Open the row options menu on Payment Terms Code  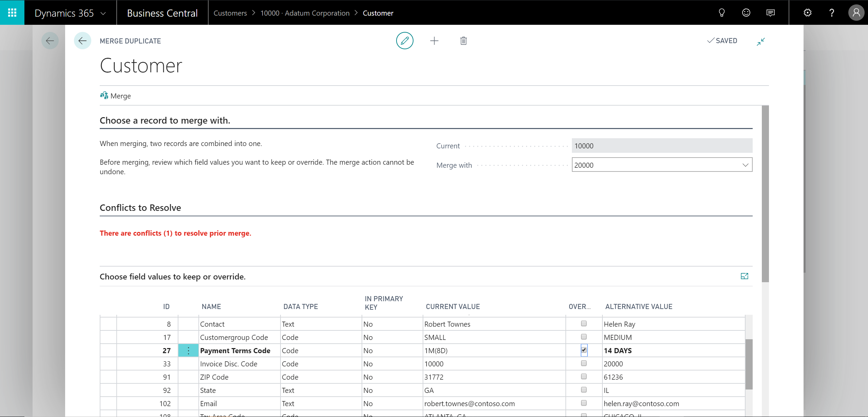coord(188,350)
